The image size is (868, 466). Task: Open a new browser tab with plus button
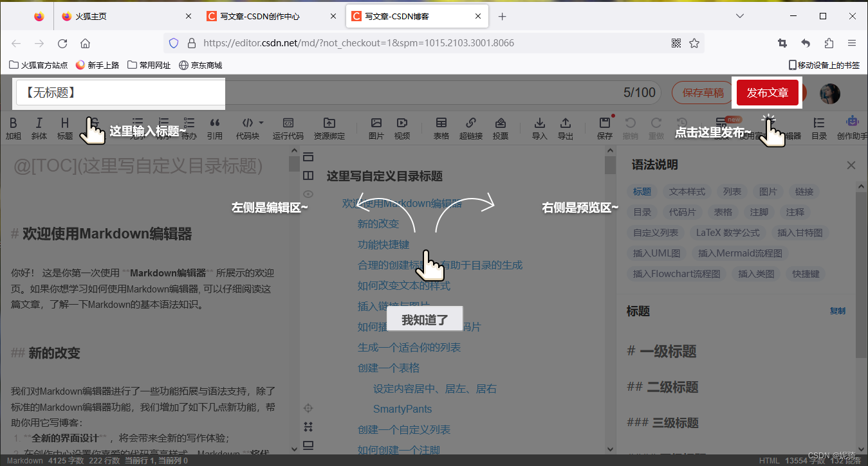(503, 17)
